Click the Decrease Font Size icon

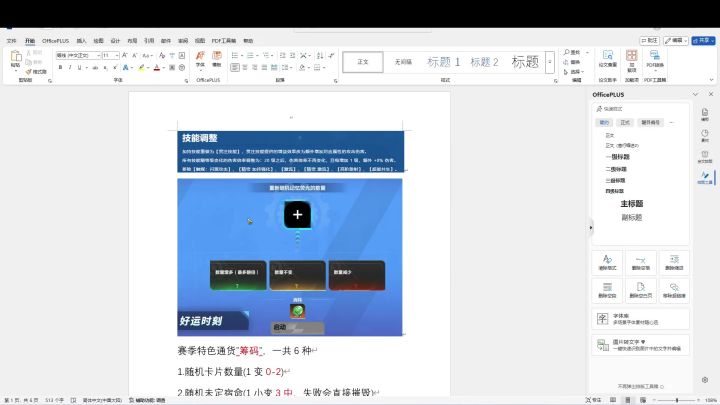(135, 55)
